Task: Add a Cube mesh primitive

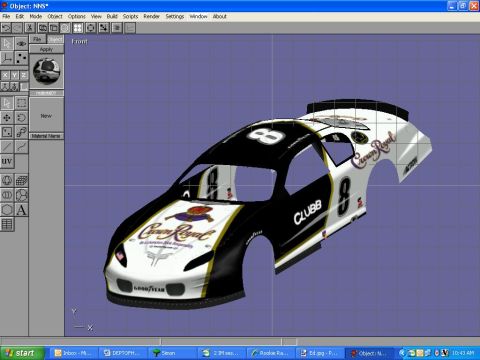Action: pos(21,180)
